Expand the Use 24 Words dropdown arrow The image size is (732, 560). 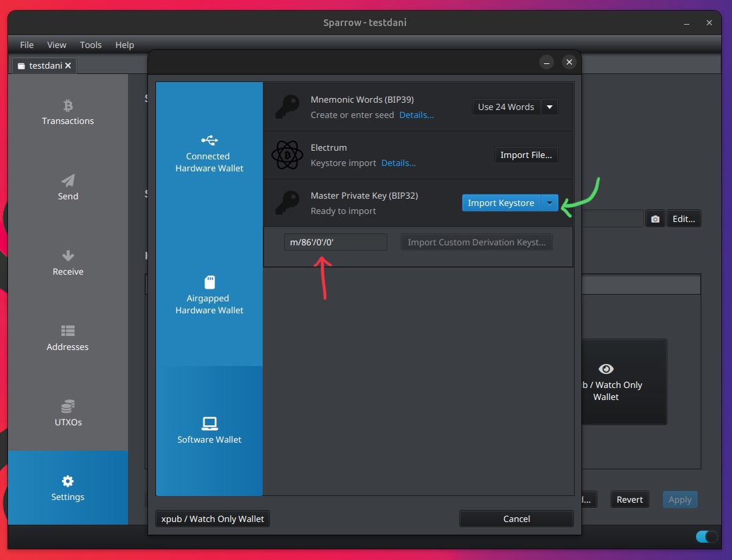point(549,107)
